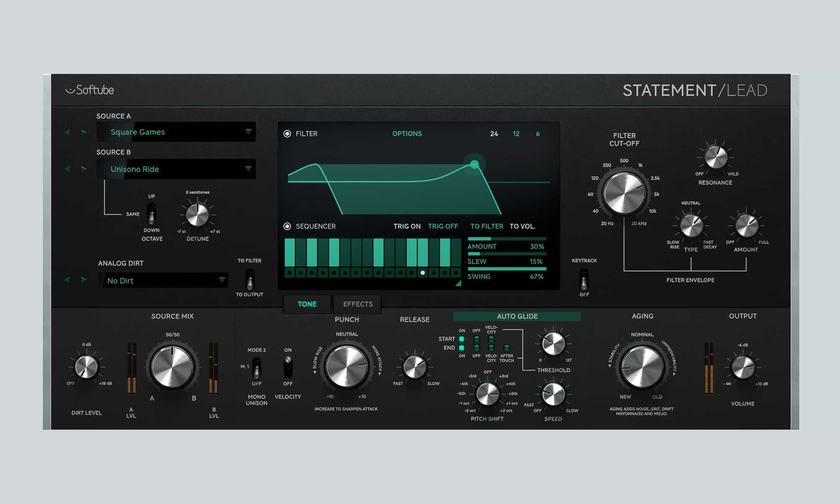840x504 pixels.
Task: Click the Auto Glide header
Action: pos(517,316)
